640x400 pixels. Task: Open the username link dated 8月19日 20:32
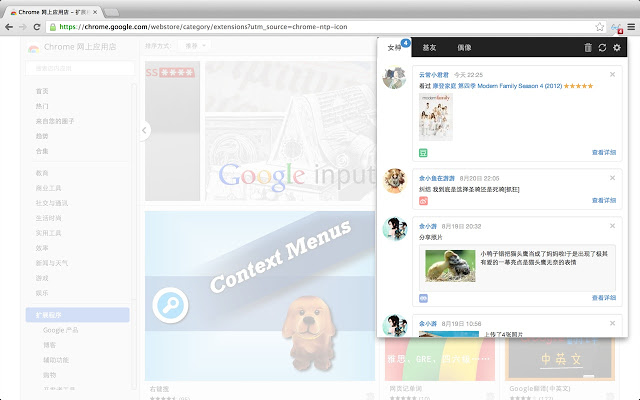click(x=428, y=226)
